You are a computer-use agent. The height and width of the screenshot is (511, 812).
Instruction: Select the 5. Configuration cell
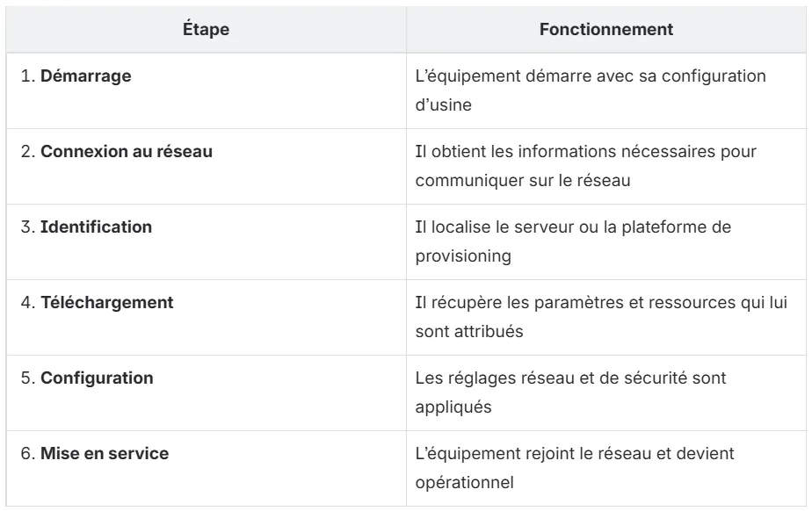click(207, 392)
